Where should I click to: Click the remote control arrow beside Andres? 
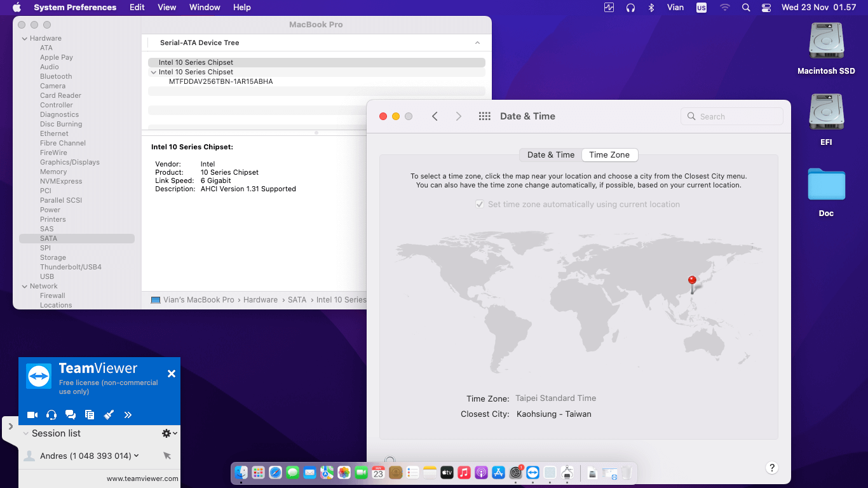click(167, 456)
